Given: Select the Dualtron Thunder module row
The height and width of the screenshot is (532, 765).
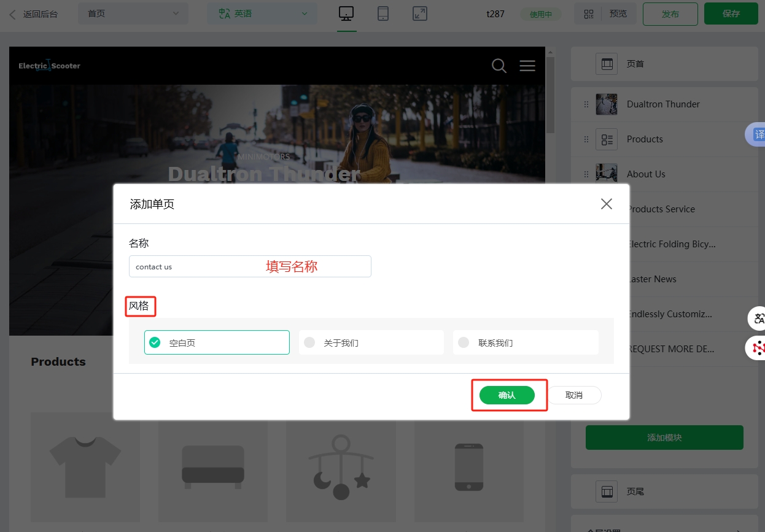Looking at the screenshot, I should tap(664, 104).
